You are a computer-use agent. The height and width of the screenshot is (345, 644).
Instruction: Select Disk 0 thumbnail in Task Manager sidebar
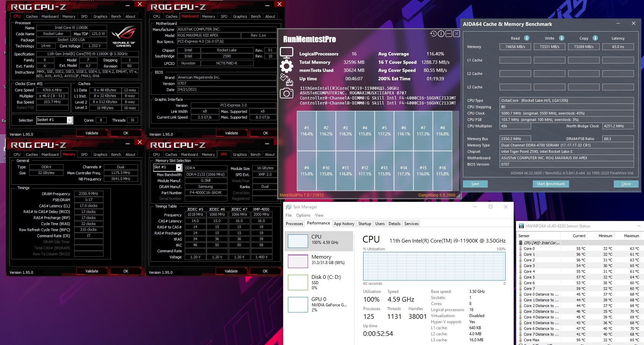298,282
